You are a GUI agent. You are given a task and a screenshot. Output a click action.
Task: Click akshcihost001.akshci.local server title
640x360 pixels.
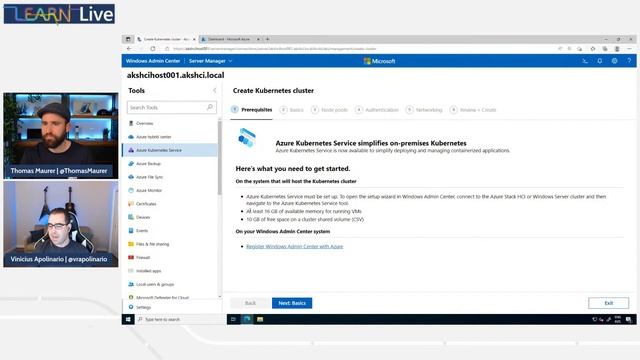176,75
